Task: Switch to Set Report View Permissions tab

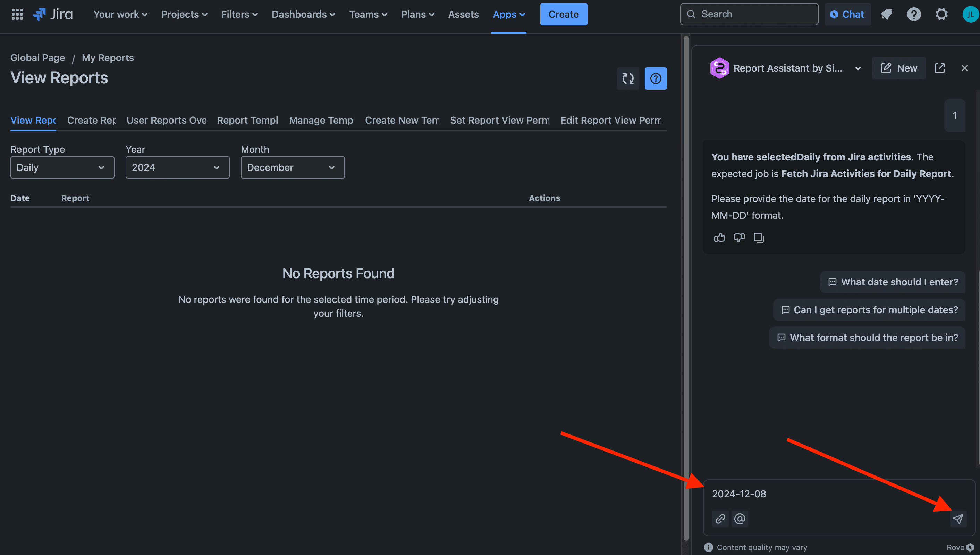Action: tap(500, 120)
